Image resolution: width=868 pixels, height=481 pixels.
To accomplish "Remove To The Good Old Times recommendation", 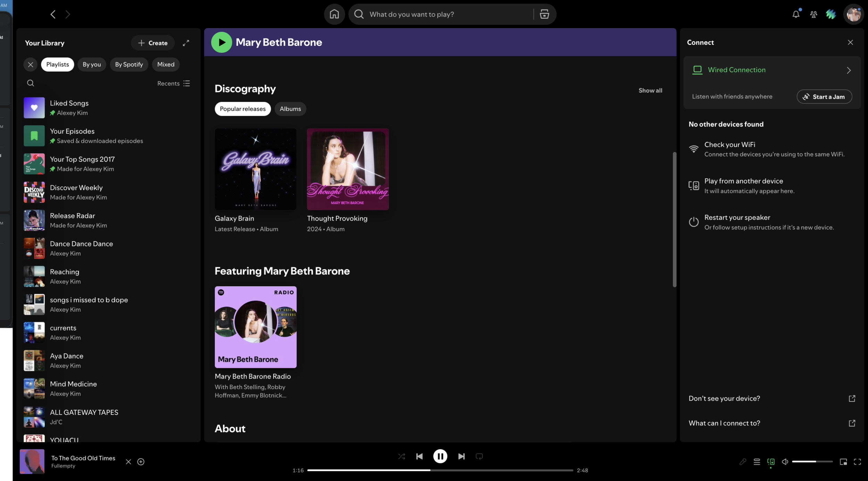I will pyautogui.click(x=128, y=462).
